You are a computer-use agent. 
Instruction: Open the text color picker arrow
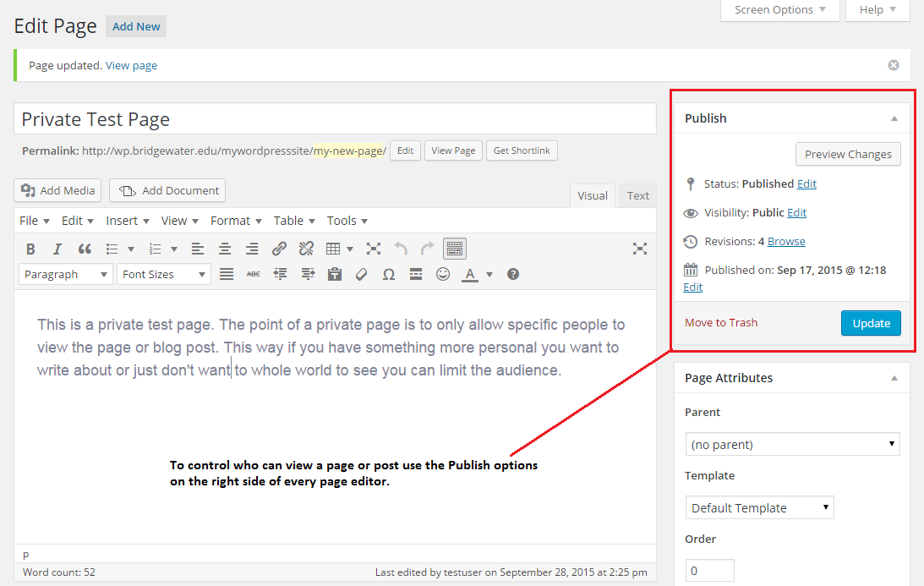pos(489,274)
